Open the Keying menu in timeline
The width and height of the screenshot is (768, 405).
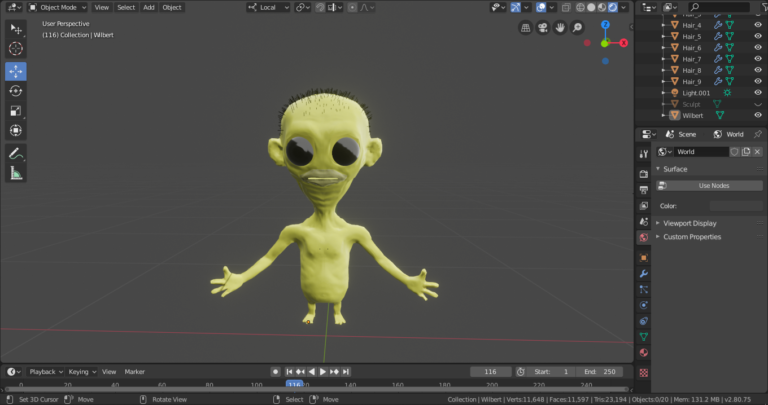(81, 371)
